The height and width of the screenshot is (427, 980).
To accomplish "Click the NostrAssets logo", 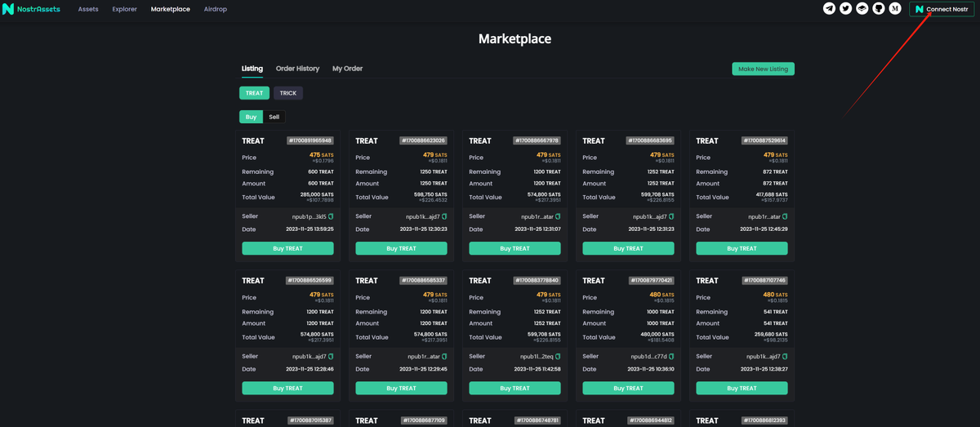I will click(32, 9).
